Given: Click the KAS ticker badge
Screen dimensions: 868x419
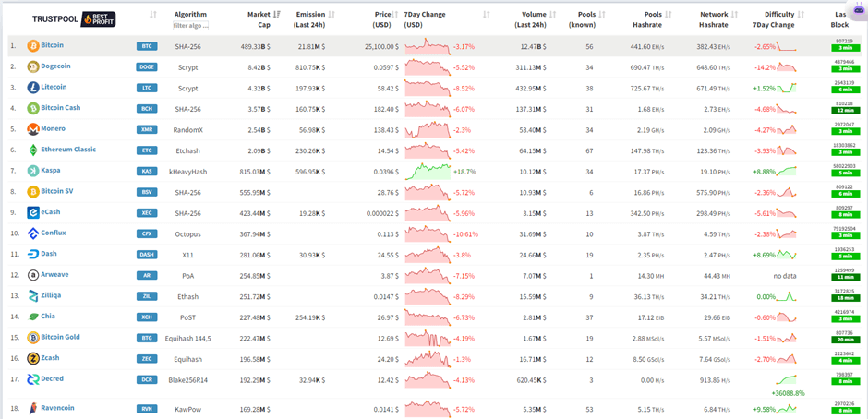Looking at the screenshot, I should (147, 172).
